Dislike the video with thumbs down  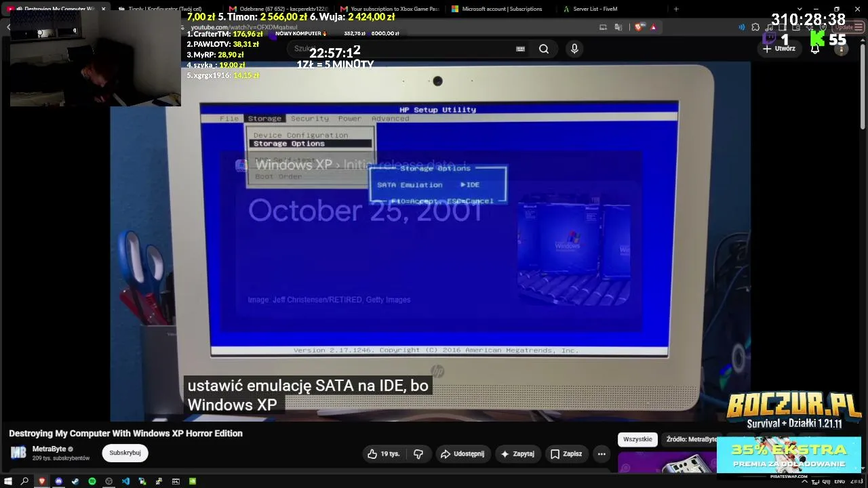pos(418,454)
